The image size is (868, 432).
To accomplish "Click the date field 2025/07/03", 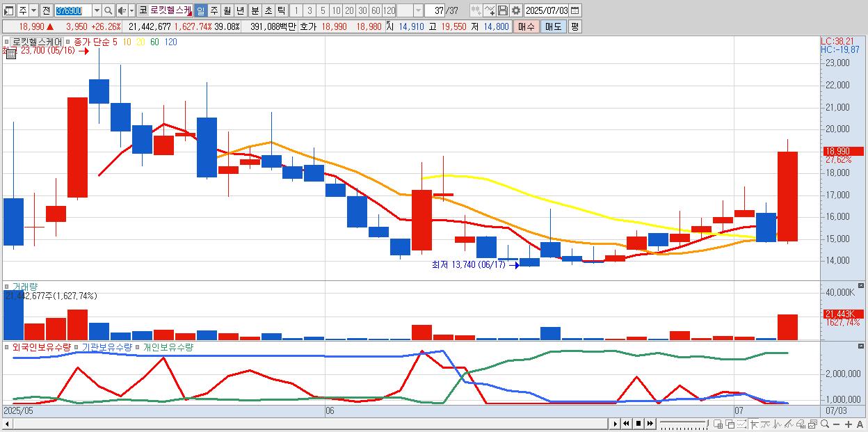I will [x=547, y=10].
